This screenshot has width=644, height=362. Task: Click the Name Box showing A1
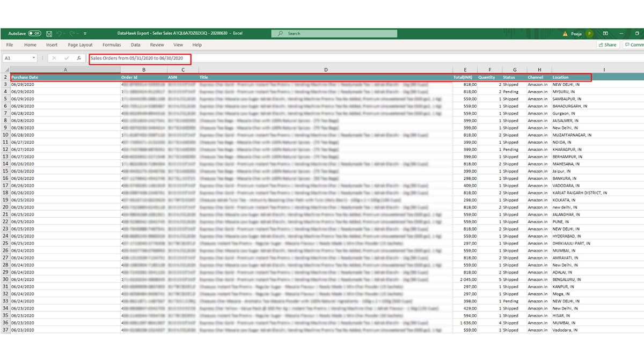coord(17,58)
